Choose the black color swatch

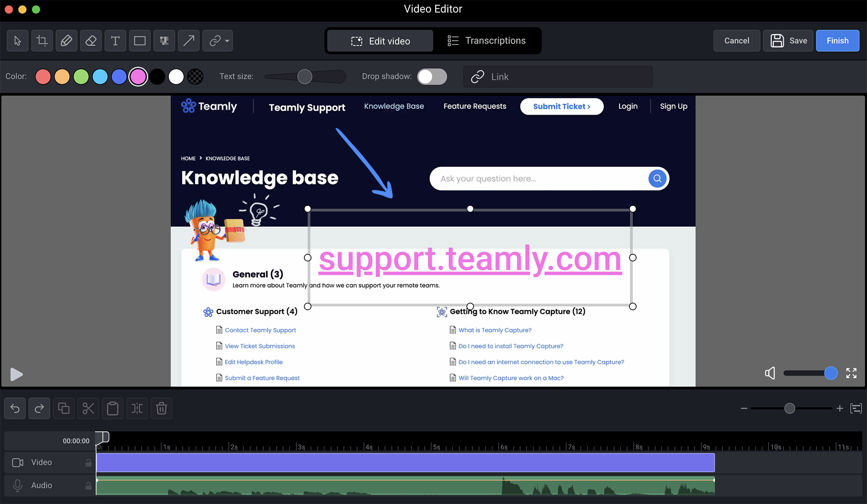(x=157, y=77)
